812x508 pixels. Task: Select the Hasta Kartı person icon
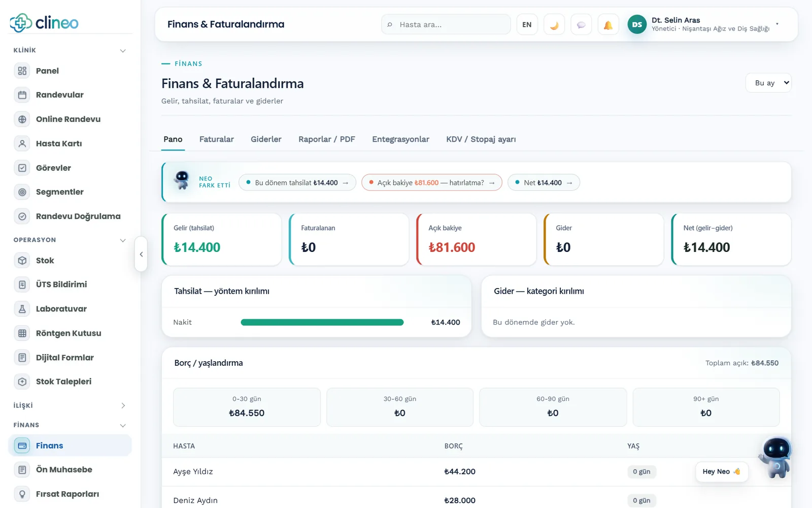pos(22,144)
